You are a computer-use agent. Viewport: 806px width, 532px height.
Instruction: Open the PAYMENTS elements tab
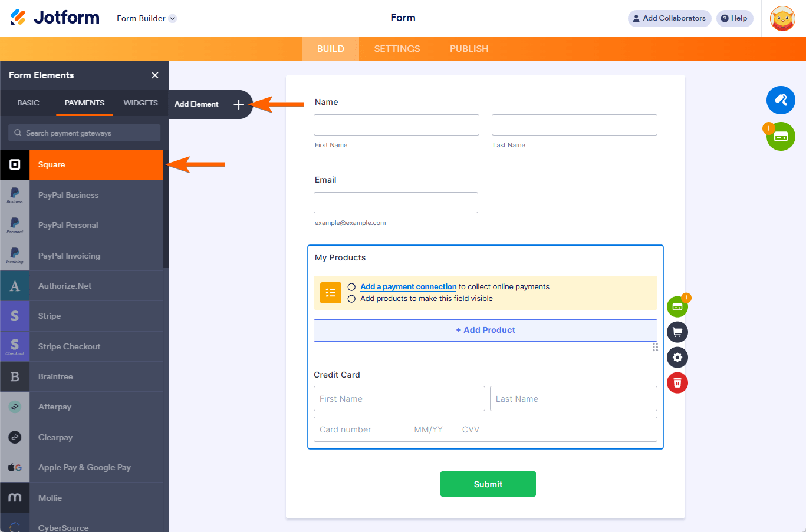coord(84,103)
